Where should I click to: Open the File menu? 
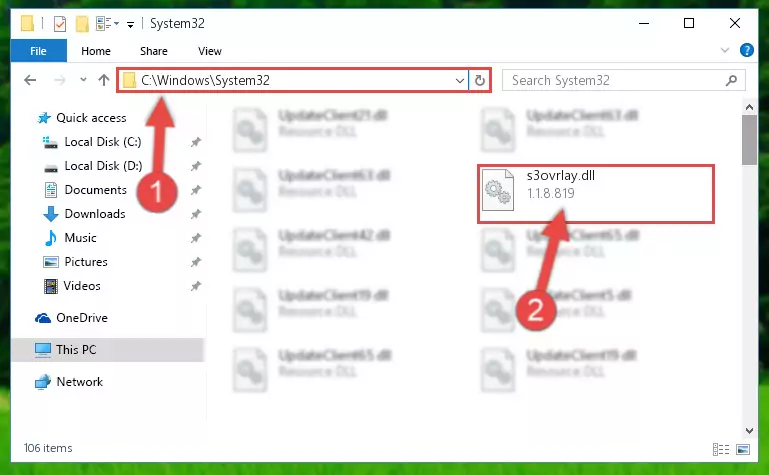[x=38, y=51]
